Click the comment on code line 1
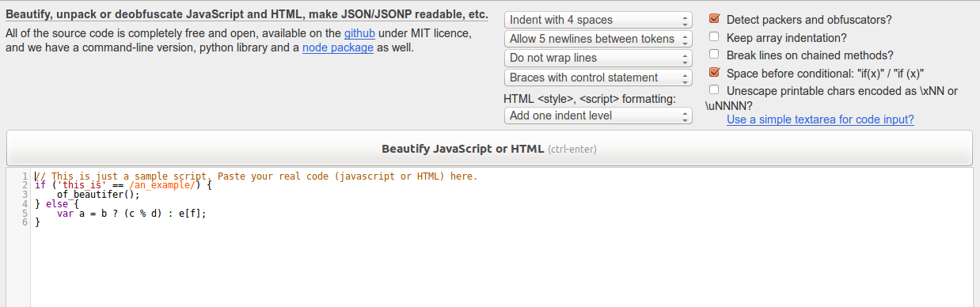This screenshot has height=307, width=980. [256, 176]
